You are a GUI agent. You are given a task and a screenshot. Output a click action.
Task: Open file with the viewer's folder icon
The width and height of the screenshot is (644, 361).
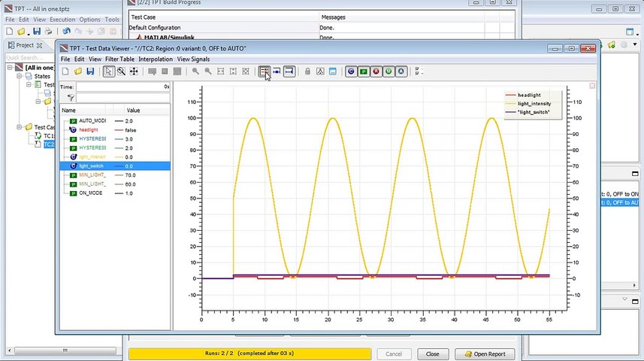tap(78, 71)
